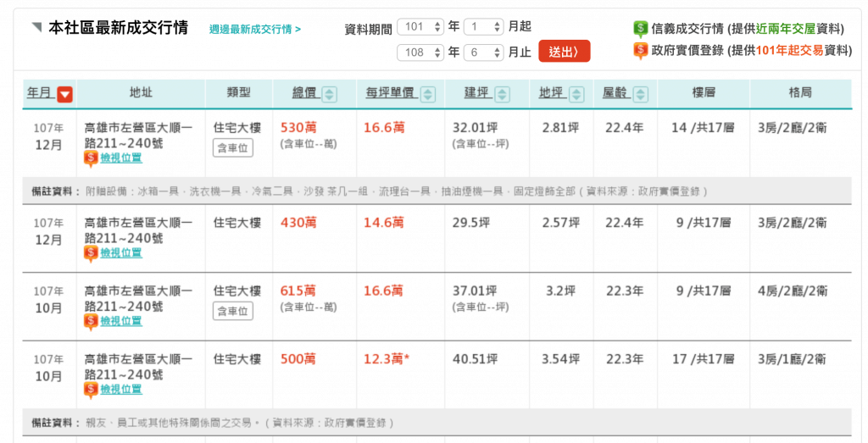Collapse the 本社區最新成交行情 section triangle

[x=36, y=28]
